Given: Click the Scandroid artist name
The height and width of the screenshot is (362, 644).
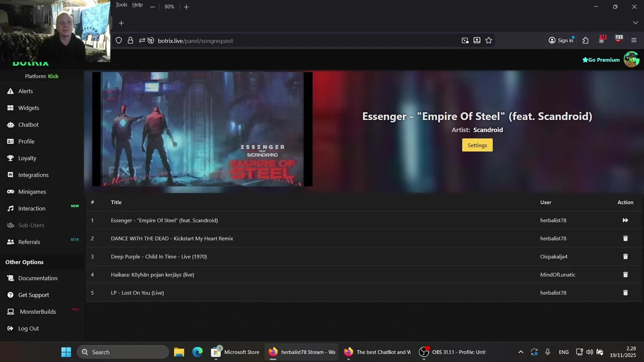Looking at the screenshot, I should click(488, 130).
